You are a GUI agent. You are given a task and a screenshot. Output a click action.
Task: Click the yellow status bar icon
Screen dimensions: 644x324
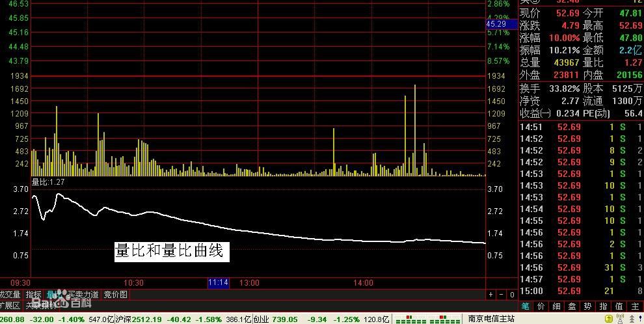pos(609,319)
